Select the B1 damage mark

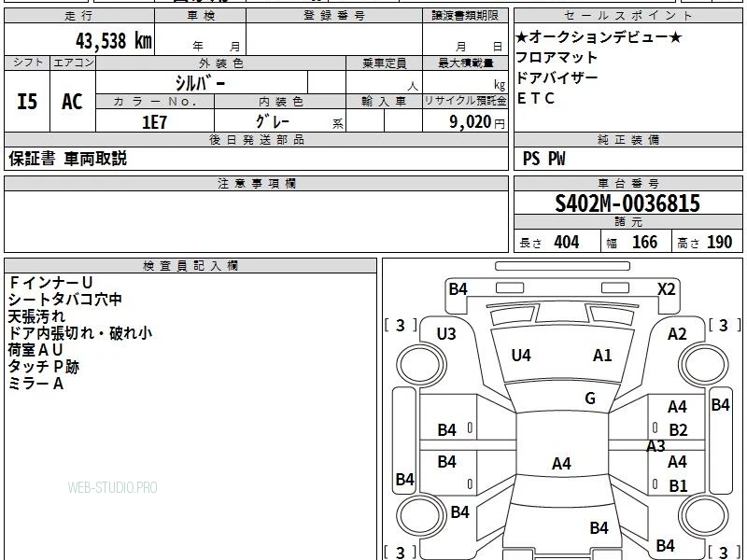[678, 485]
